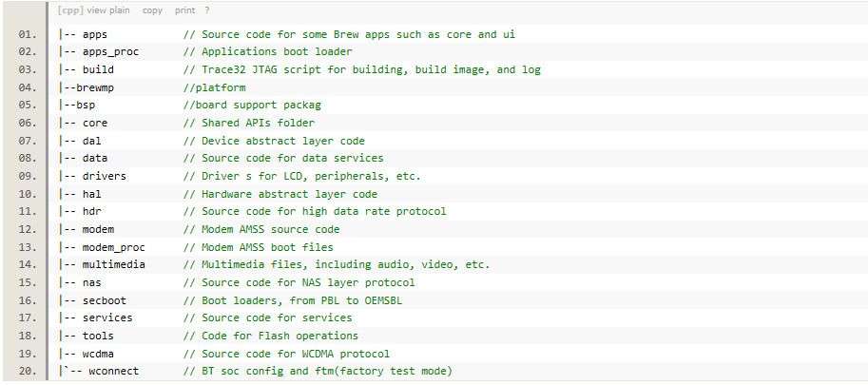The width and height of the screenshot is (868, 385).
Task: Click the 'view plain' link
Action: pyautogui.click(x=108, y=10)
